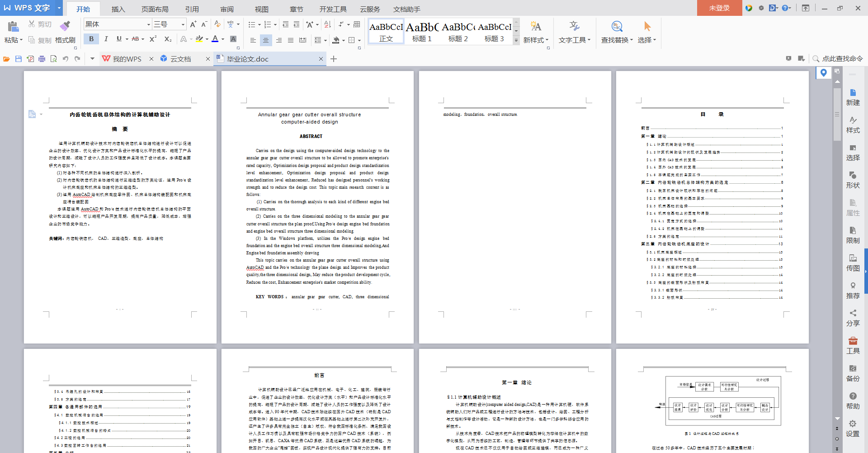Open the 备份 panel in the right sidebar

tap(853, 373)
